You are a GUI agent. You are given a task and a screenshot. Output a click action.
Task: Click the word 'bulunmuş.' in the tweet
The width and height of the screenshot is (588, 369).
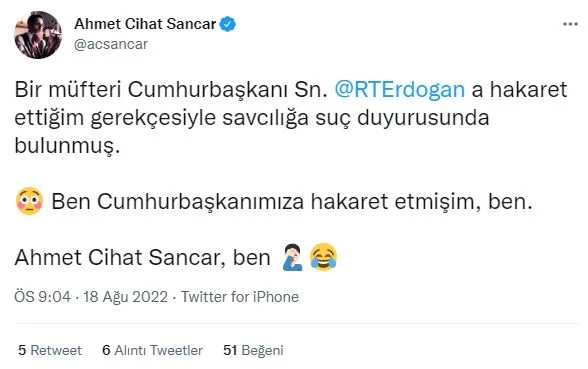point(67,146)
